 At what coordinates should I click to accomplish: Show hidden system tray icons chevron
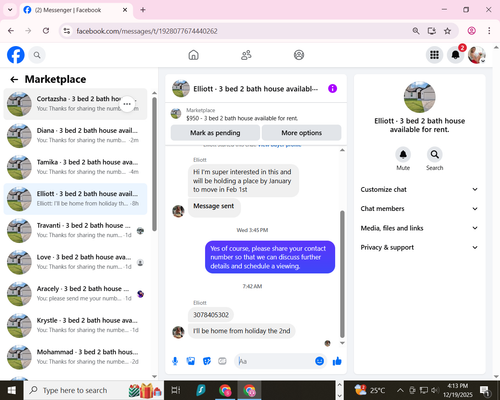400,390
